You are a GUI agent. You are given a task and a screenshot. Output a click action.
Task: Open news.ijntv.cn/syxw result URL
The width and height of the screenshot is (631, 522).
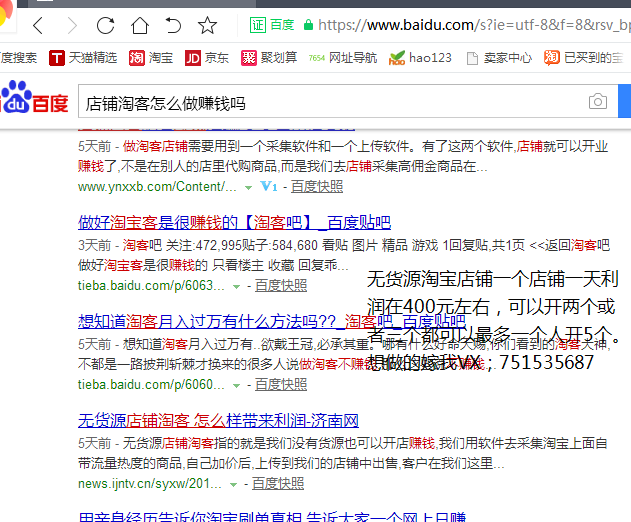point(150,484)
